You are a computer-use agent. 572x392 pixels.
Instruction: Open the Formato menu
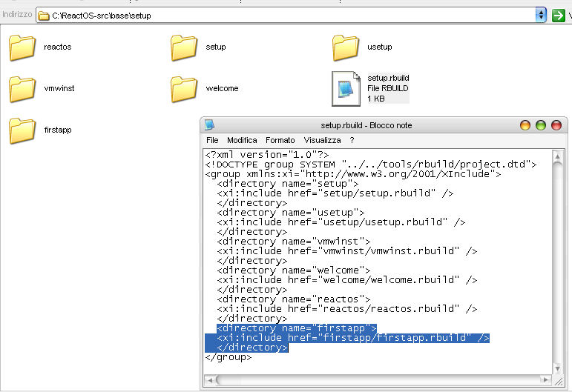pyautogui.click(x=280, y=140)
